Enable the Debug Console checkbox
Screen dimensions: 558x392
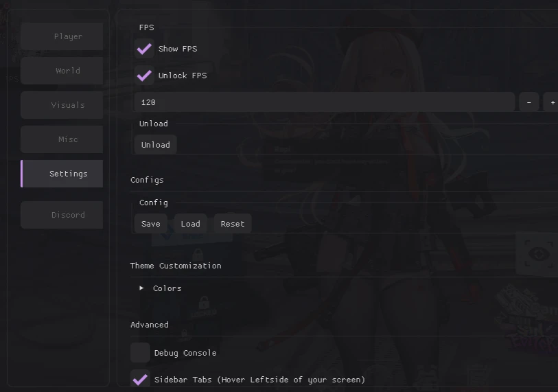[x=140, y=353]
